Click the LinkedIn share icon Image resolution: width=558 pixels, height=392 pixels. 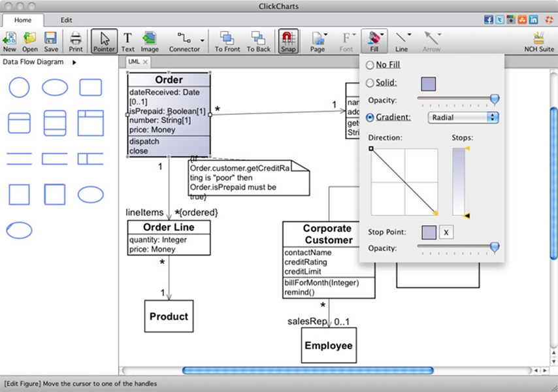(533, 20)
